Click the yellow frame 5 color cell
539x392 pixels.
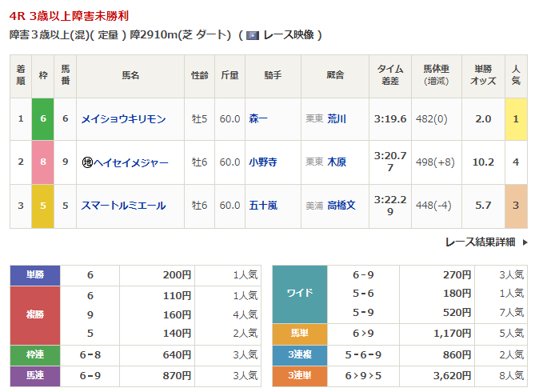pyautogui.click(x=42, y=206)
